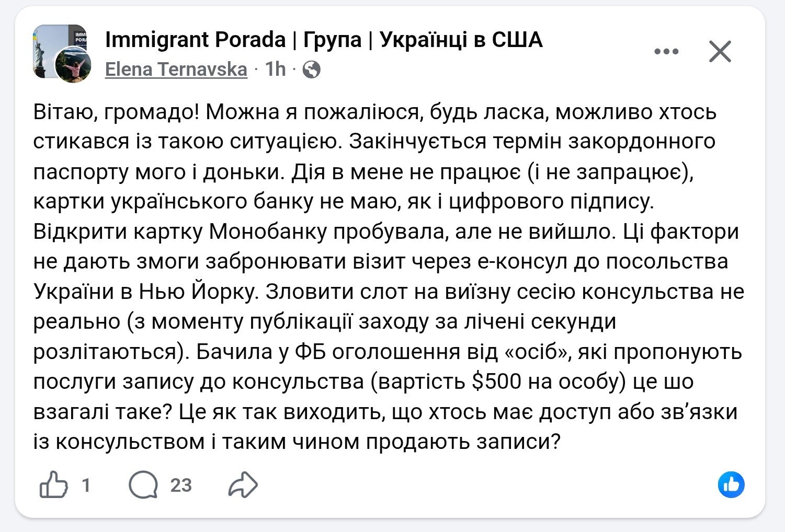Open the three-dot post options menu

point(666,52)
